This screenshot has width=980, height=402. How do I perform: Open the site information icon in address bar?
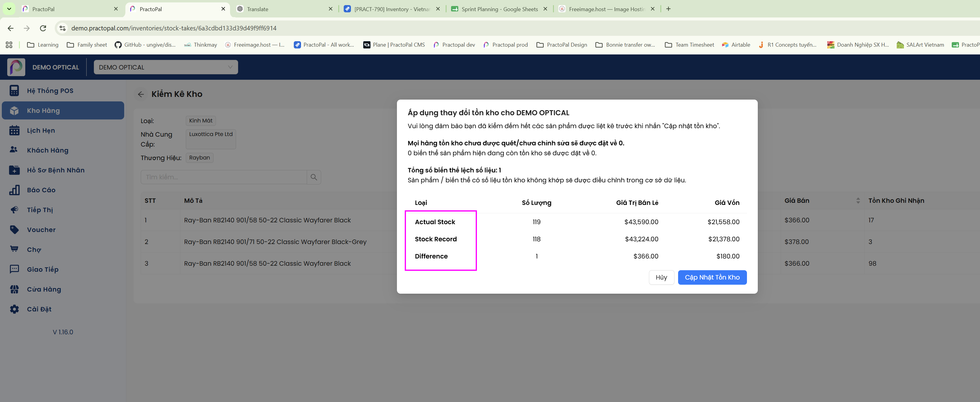pos(63,28)
